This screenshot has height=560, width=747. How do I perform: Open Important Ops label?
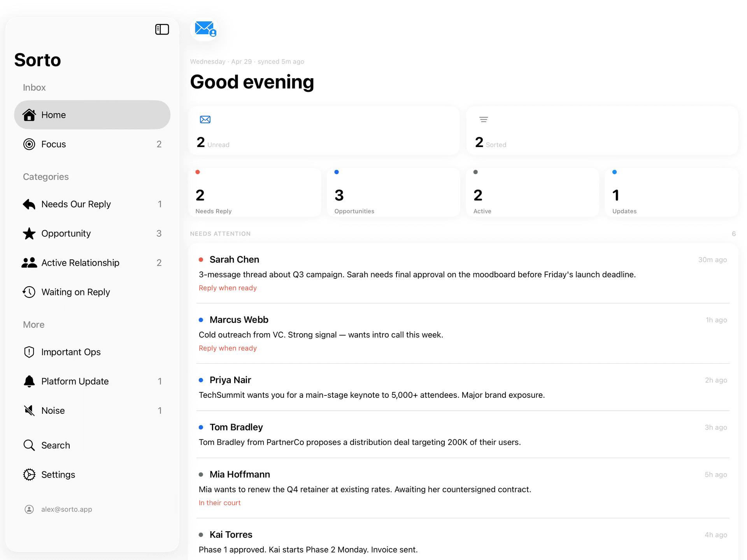point(71,352)
